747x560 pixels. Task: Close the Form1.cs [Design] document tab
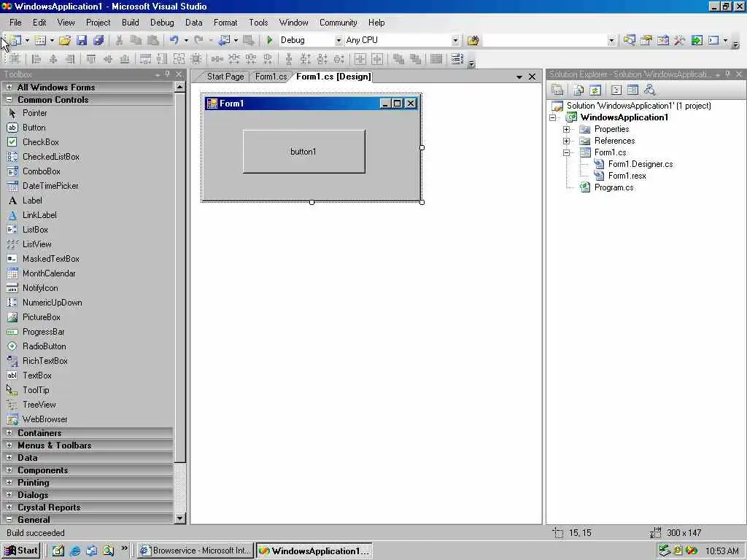(x=532, y=77)
